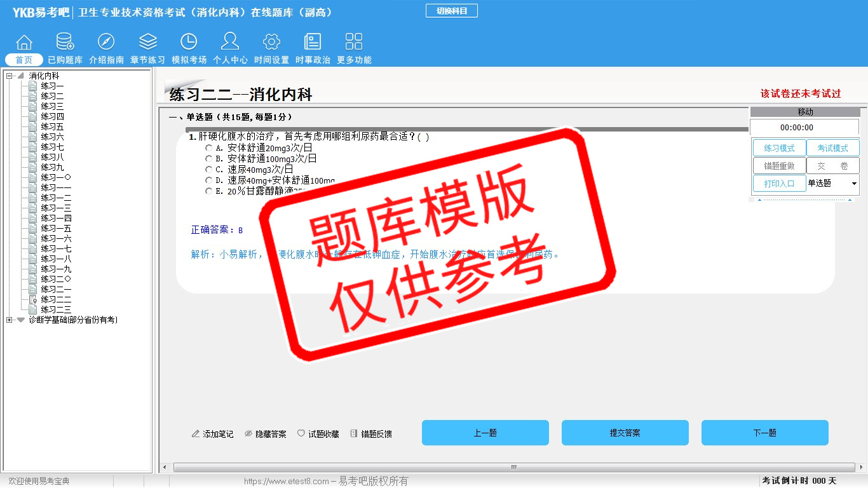Select option A 安体舒通20mg3次/日

pos(209,148)
